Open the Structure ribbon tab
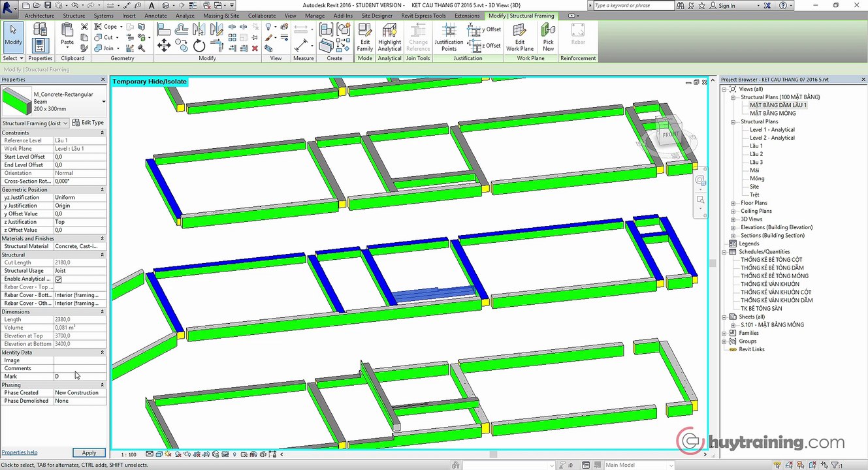Viewport: 868px width, 470px height. tap(74, 16)
